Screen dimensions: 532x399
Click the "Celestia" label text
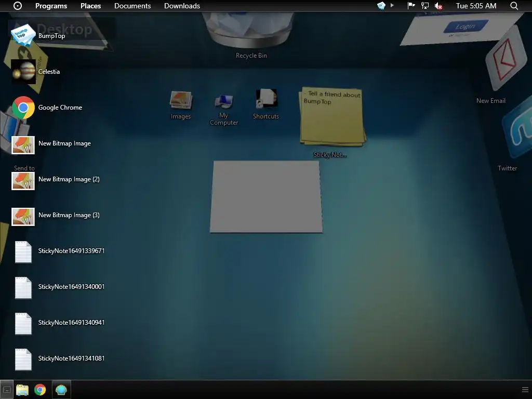pyautogui.click(x=49, y=72)
